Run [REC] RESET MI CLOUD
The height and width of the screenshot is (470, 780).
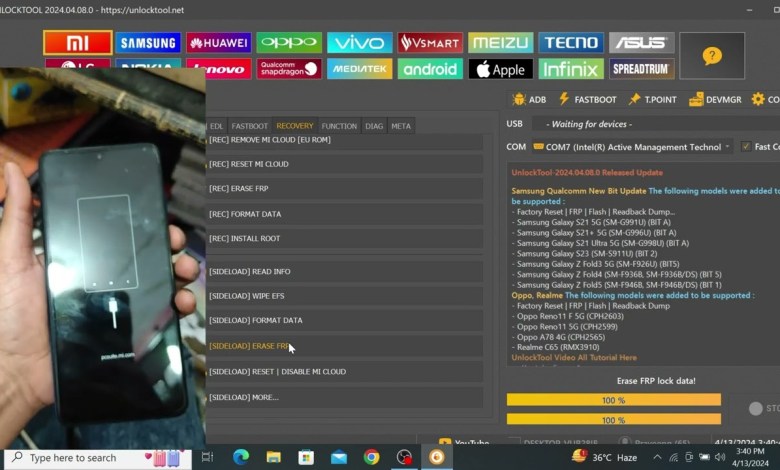[344, 164]
